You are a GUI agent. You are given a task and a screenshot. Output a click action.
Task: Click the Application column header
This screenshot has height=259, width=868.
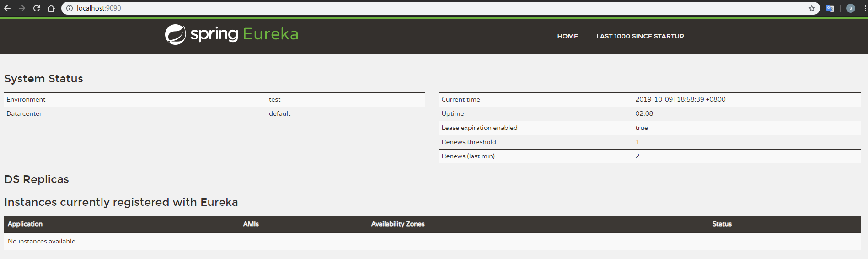tap(25, 224)
